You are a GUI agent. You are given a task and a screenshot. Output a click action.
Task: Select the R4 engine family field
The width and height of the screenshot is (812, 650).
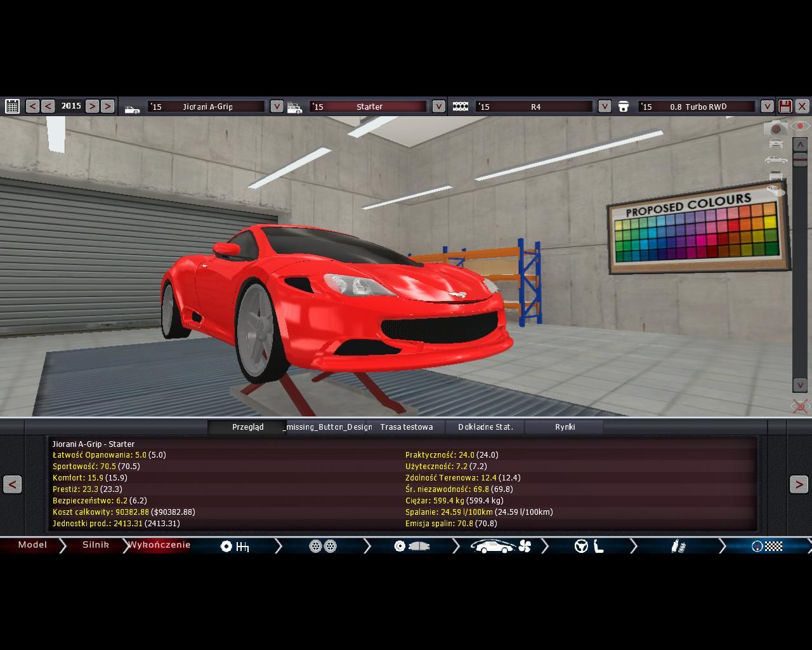coord(534,107)
